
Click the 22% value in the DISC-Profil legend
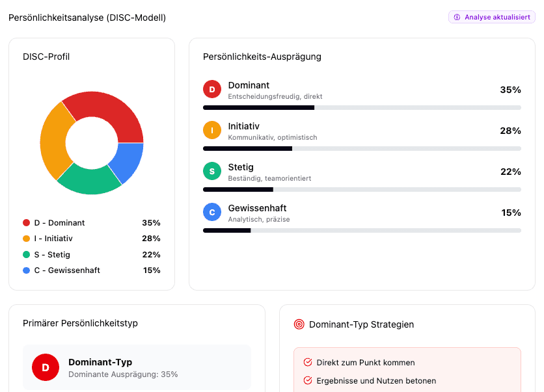tap(151, 255)
